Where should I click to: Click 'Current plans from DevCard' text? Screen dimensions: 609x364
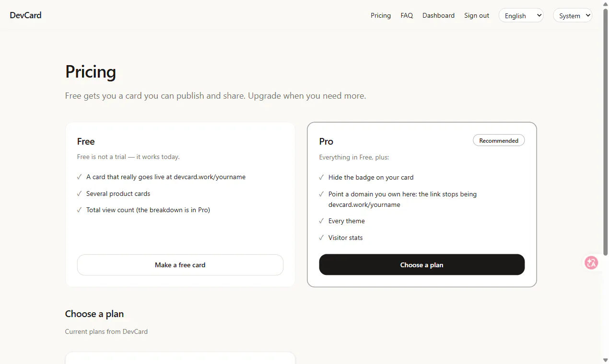(106, 331)
